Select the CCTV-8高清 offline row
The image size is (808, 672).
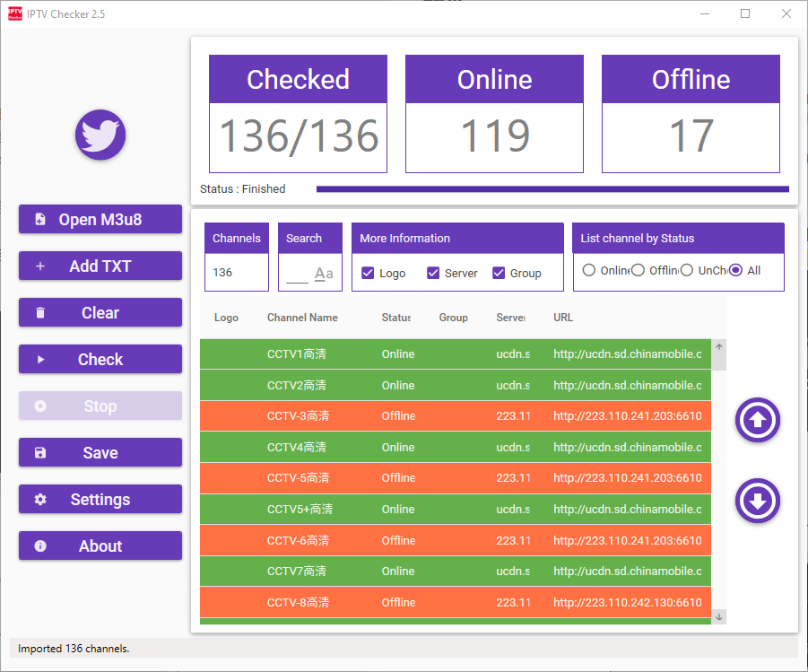(x=456, y=602)
